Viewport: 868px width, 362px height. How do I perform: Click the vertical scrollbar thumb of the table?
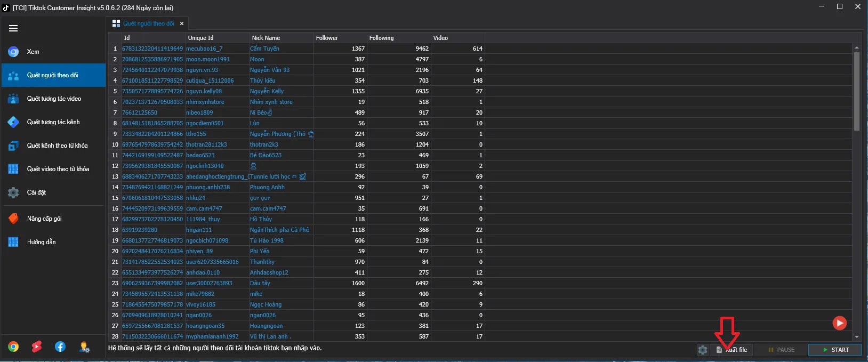pyautogui.click(x=857, y=91)
